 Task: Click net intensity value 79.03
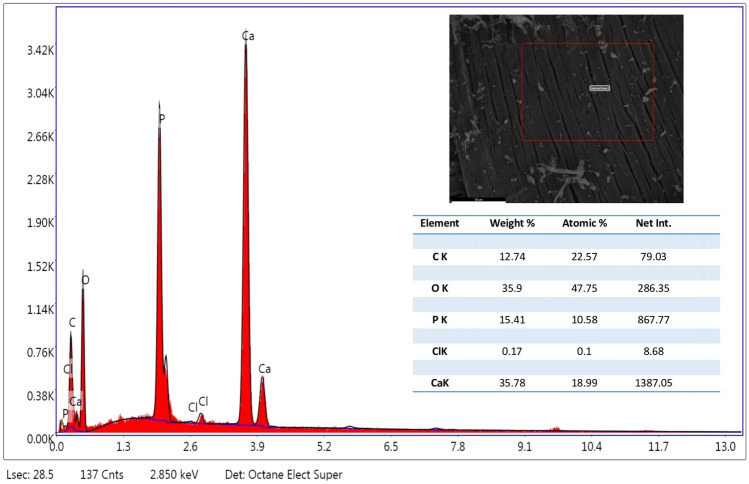pos(653,257)
